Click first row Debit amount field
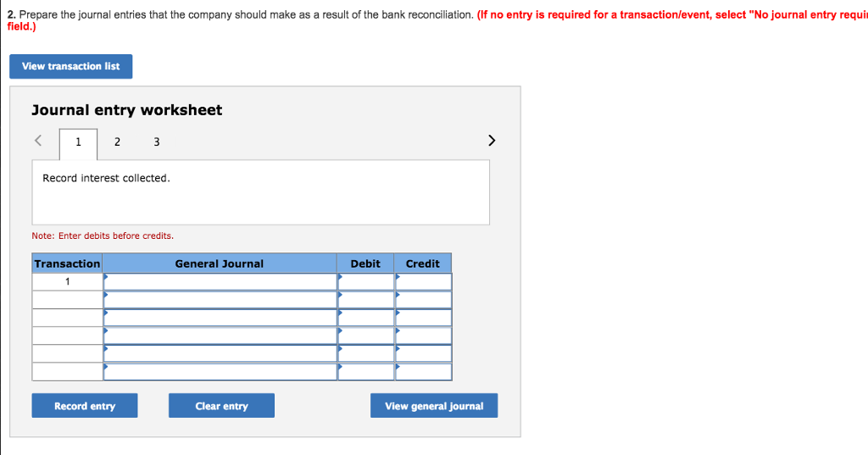 (366, 281)
